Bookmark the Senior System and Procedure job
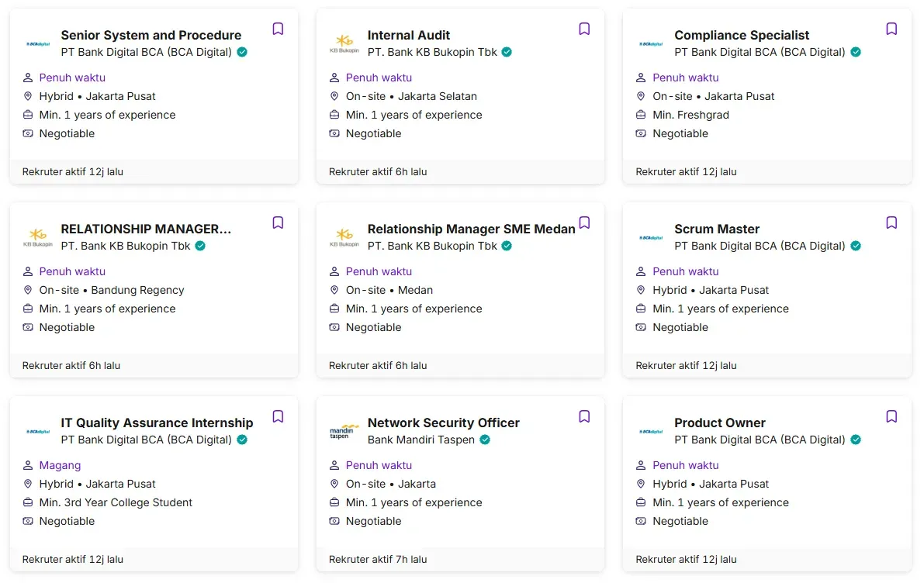This screenshot has height=583, width=924. click(x=278, y=29)
